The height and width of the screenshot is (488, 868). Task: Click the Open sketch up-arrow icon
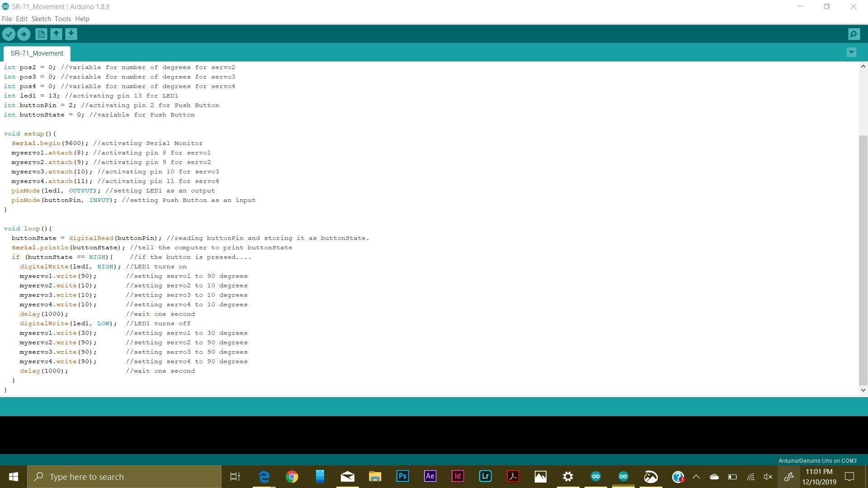tap(56, 34)
